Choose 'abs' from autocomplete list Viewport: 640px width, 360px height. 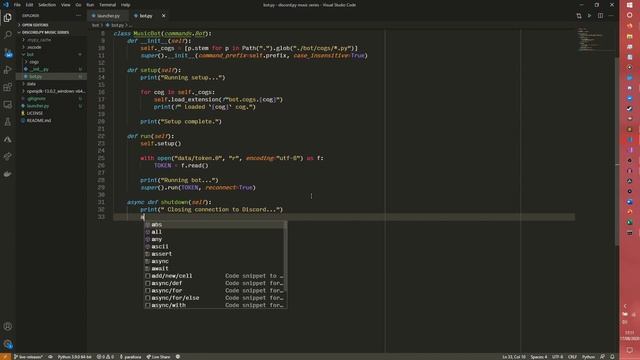(215, 224)
